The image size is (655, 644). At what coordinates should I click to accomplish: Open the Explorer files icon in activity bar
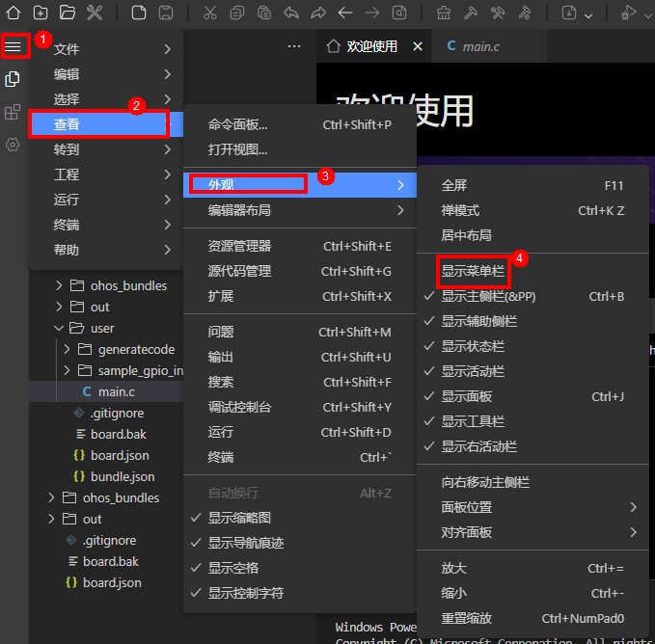[14, 79]
